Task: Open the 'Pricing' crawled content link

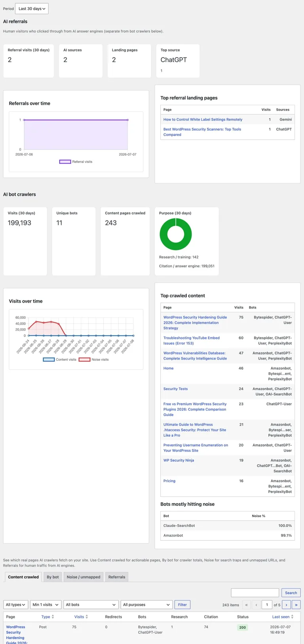Action: point(169,481)
